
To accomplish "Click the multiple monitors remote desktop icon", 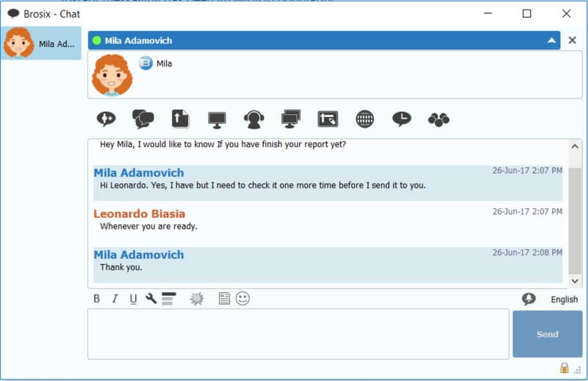I will pyautogui.click(x=291, y=119).
